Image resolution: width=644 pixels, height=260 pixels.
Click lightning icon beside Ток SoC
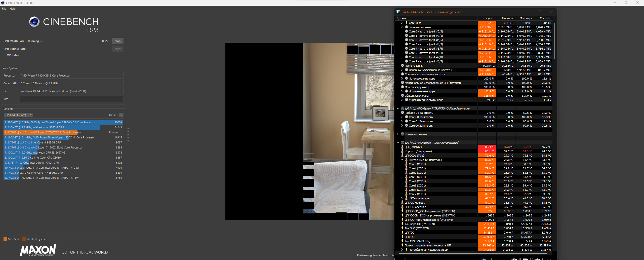[x=403, y=228]
